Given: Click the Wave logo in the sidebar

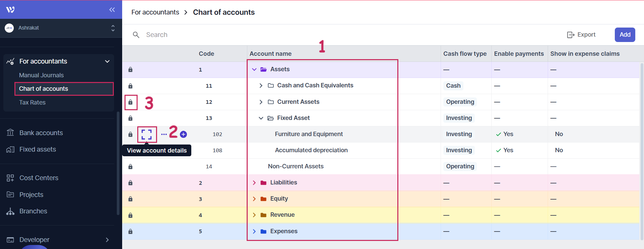Looking at the screenshot, I should (x=10, y=10).
